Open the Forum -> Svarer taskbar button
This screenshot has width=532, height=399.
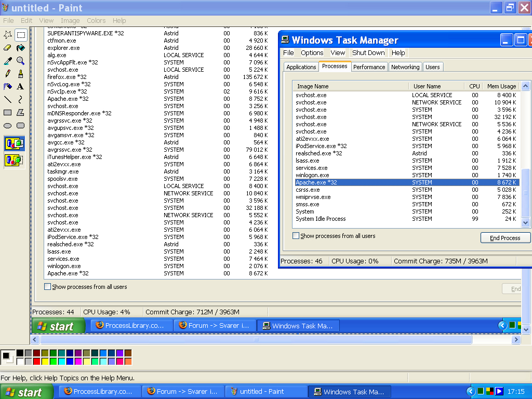[183, 392]
